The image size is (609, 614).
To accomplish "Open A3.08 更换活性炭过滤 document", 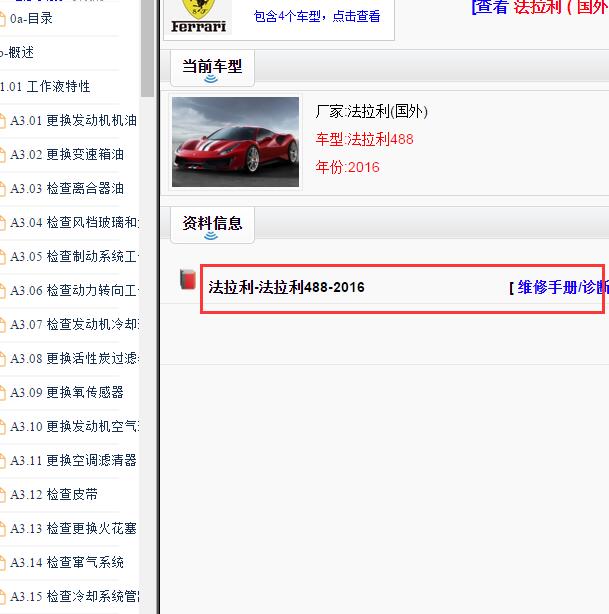I will pyautogui.click(x=74, y=358).
